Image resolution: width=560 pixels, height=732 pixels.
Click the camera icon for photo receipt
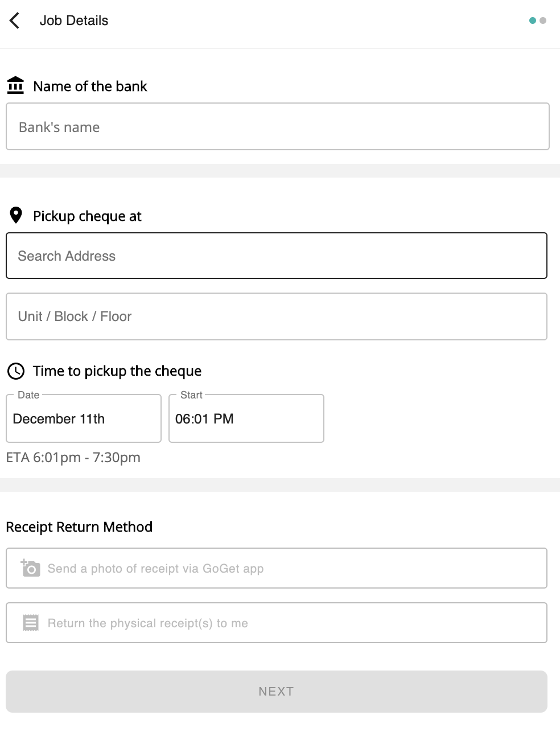31,568
